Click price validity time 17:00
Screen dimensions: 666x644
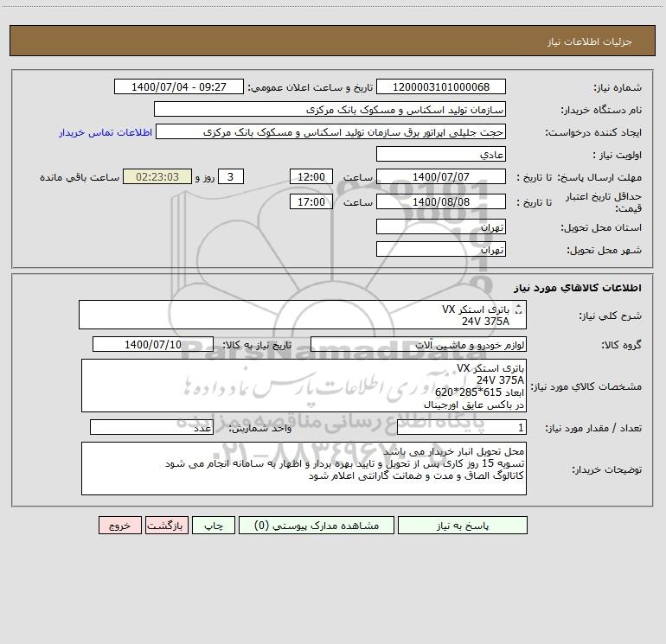(311, 201)
